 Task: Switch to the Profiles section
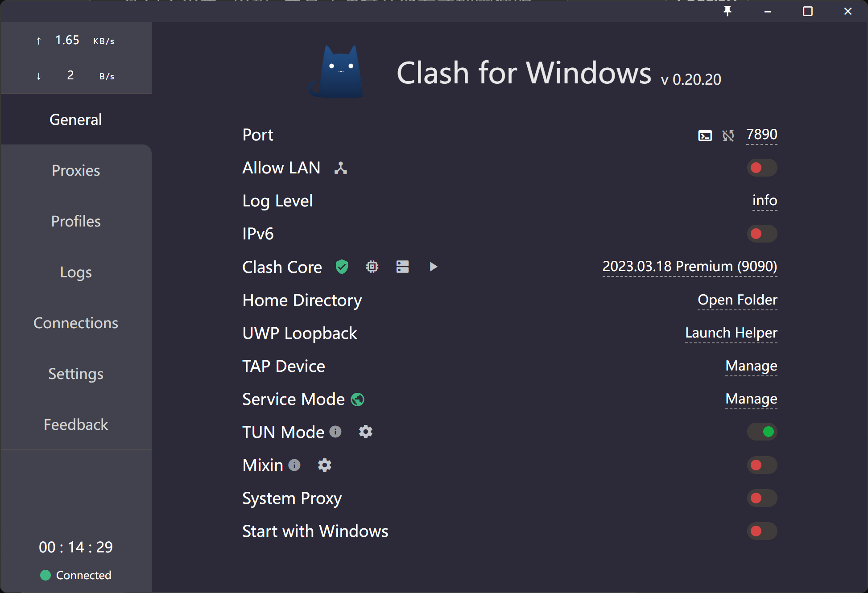[76, 221]
